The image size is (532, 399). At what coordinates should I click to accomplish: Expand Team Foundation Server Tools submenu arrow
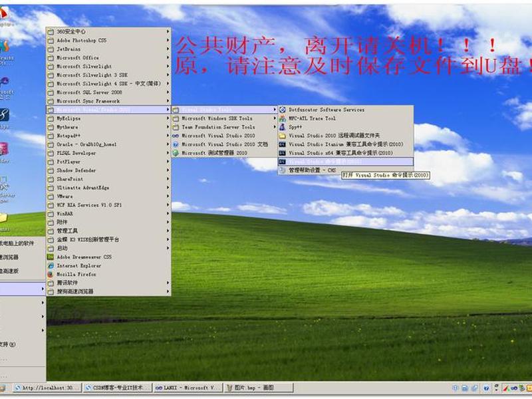tap(275, 127)
